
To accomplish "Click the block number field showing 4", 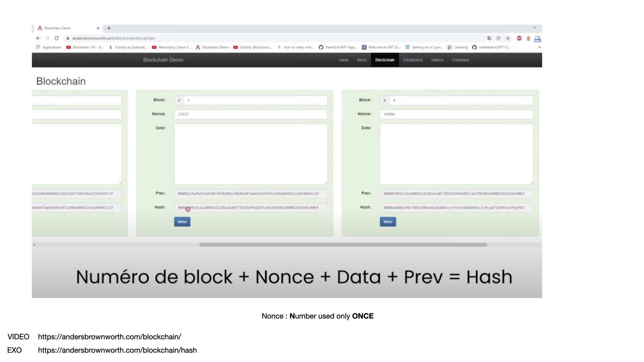I will 461,100.
